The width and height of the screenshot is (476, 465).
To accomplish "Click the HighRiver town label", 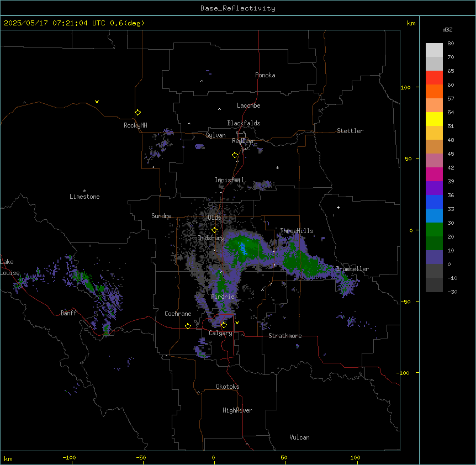I will (237, 410).
